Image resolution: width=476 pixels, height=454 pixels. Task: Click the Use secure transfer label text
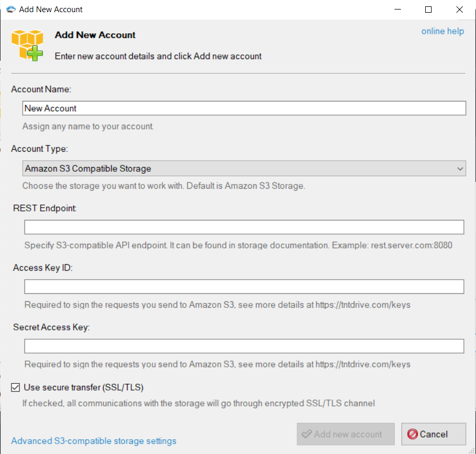(x=84, y=387)
